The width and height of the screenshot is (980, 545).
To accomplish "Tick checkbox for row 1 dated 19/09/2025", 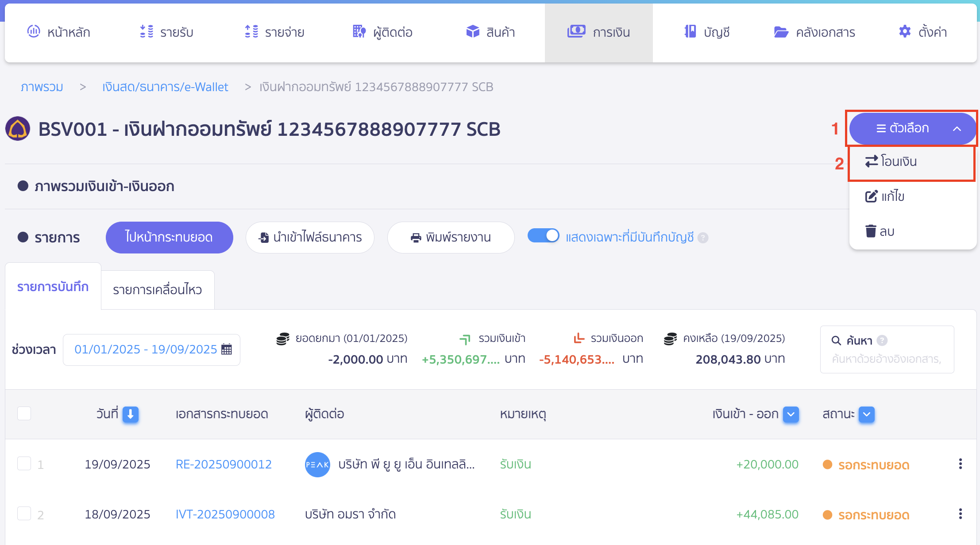I will click(24, 464).
